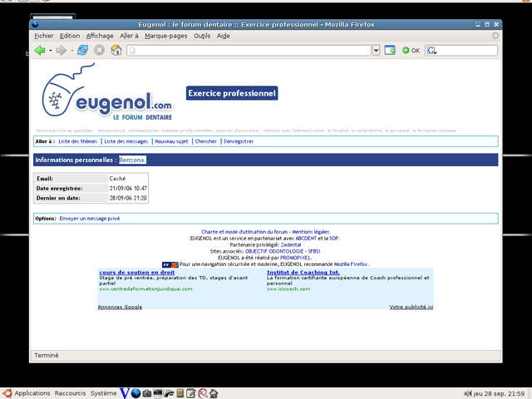Open the Institut de Coaching Int. ad
This screenshot has width=532, height=399.
tap(303, 272)
